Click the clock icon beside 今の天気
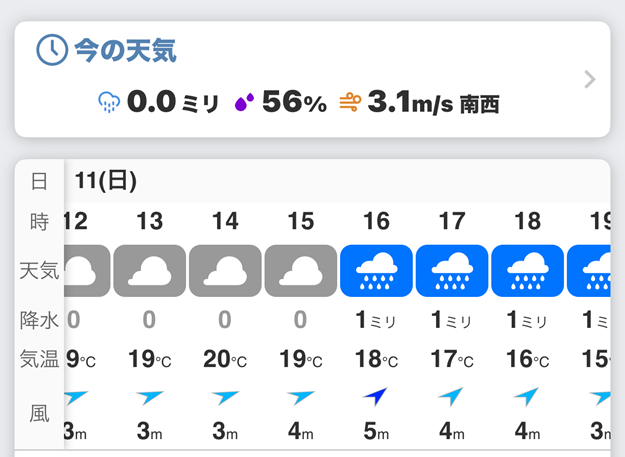The height and width of the screenshot is (457, 625). [52, 50]
